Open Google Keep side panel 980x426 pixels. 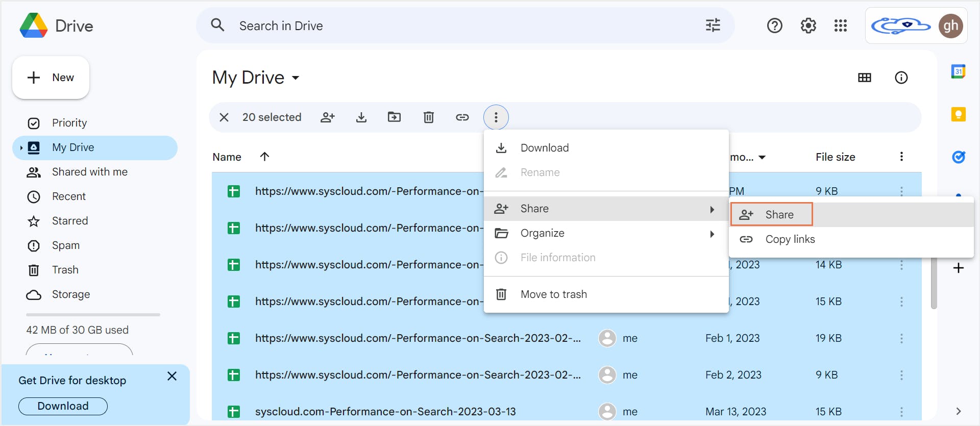[958, 114]
